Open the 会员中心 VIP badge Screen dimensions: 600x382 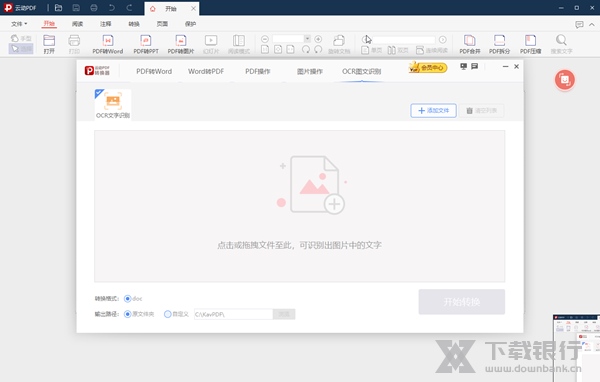pyautogui.click(x=428, y=68)
